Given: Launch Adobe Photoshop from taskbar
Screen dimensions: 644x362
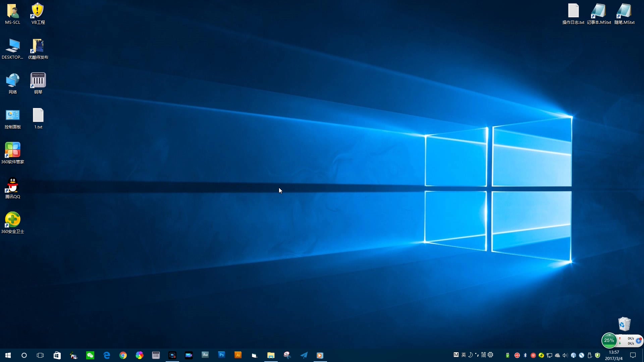Looking at the screenshot, I should click(222, 355).
